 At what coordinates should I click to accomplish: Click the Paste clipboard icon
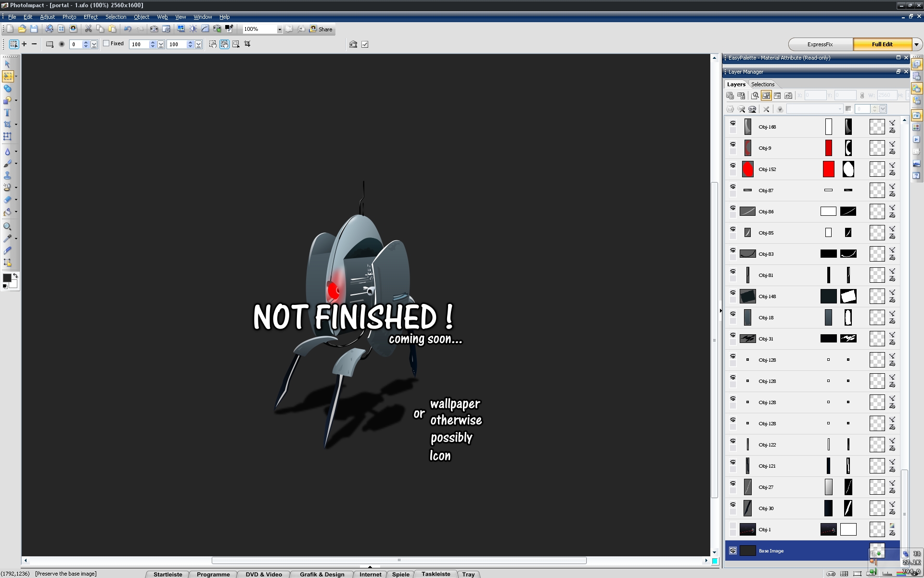[x=112, y=29]
